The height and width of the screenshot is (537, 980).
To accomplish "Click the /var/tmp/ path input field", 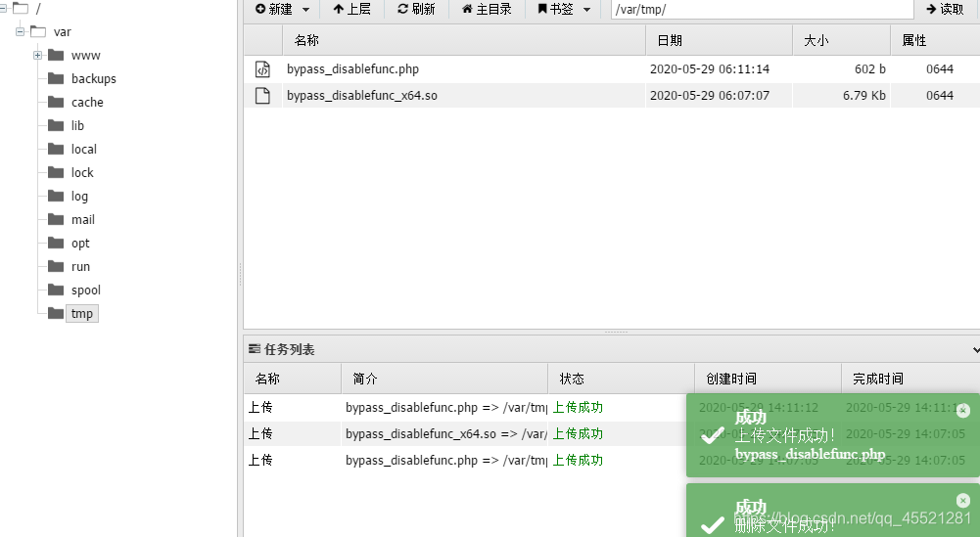I will click(x=762, y=10).
